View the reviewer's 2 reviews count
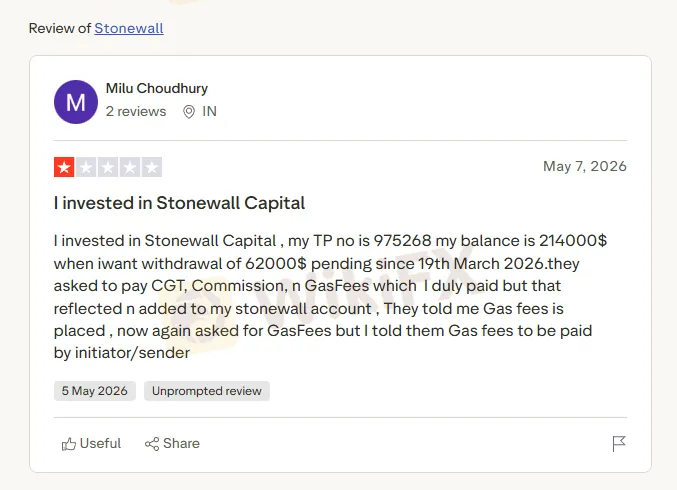Viewport: 677px width, 490px height. pyautogui.click(x=136, y=111)
